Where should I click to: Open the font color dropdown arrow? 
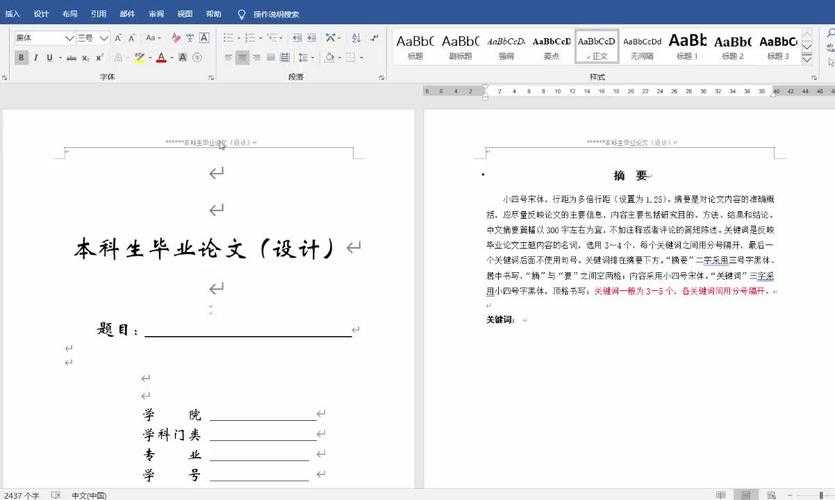pos(171,58)
